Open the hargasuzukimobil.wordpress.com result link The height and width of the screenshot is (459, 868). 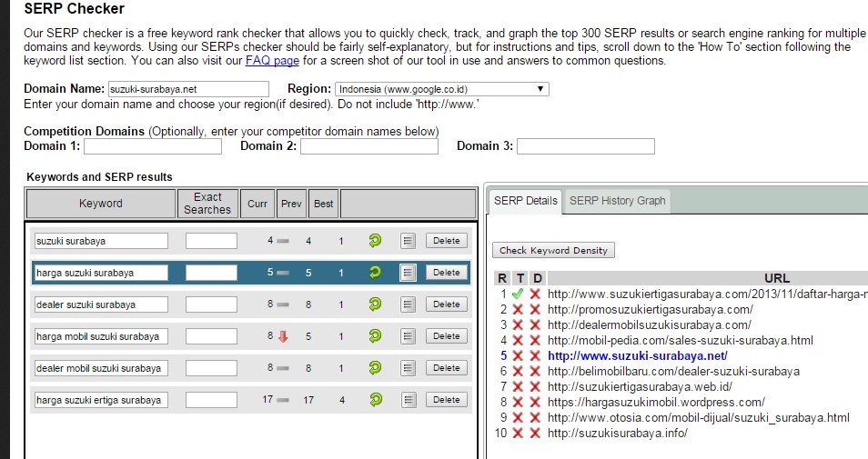(656, 402)
